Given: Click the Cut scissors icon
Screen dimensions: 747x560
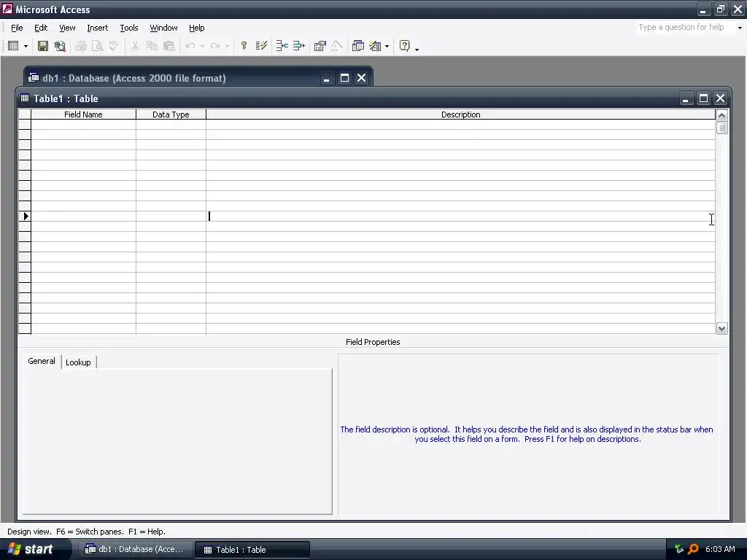Looking at the screenshot, I should click(x=135, y=46).
